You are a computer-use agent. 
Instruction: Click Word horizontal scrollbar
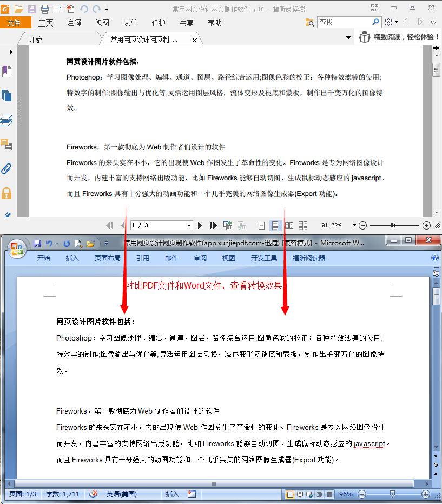coord(214,484)
